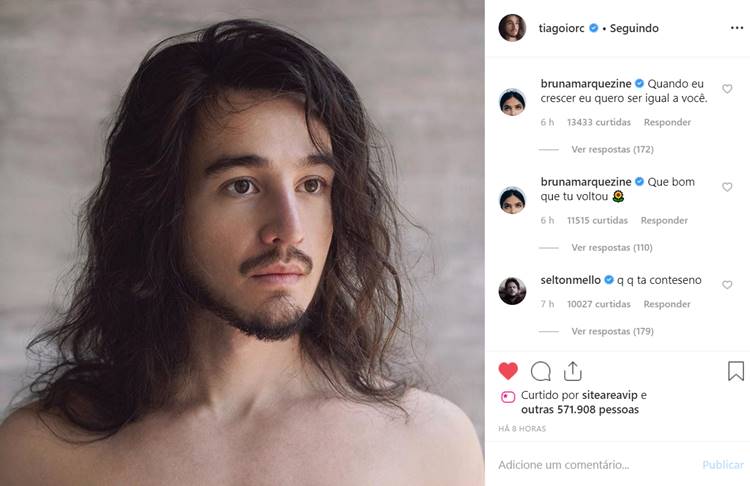Expand Ver respostas (172)
750x486 pixels.
612,149
